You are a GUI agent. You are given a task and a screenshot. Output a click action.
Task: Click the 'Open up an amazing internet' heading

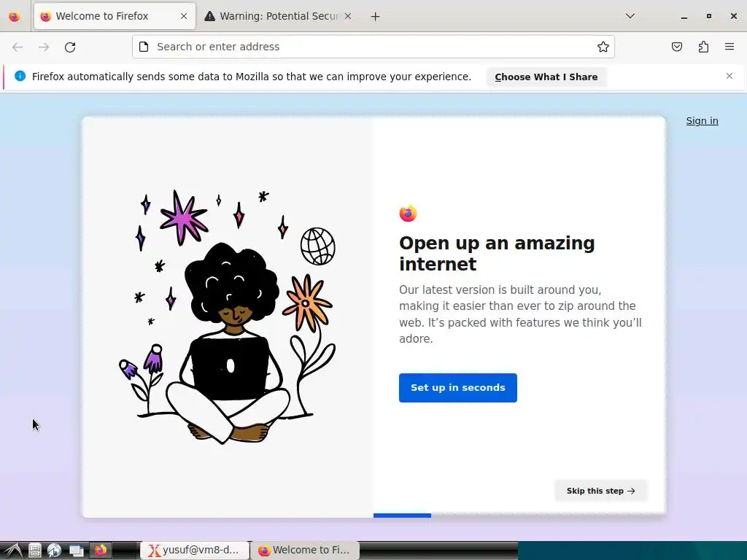click(497, 253)
